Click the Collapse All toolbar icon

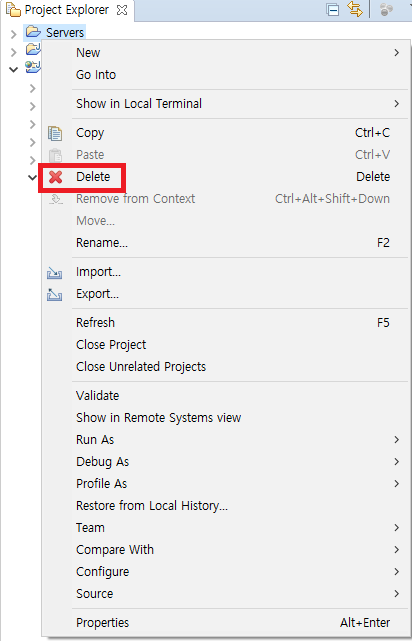pyautogui.click(x=333, y=10)
